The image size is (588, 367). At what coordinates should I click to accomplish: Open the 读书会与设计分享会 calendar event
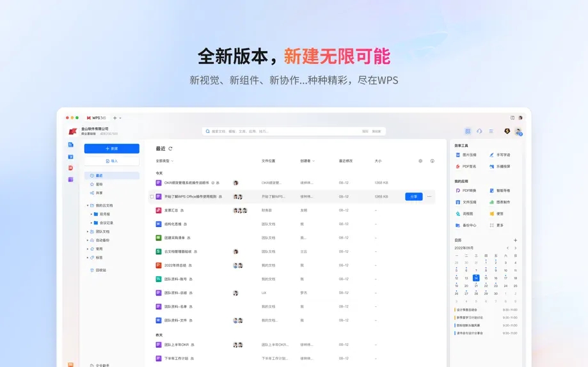coord(486,333)
